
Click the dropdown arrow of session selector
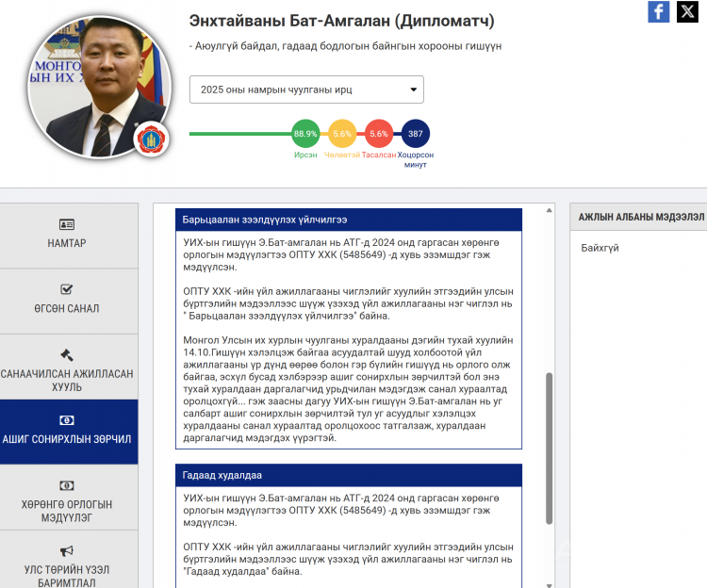(413, 90)
